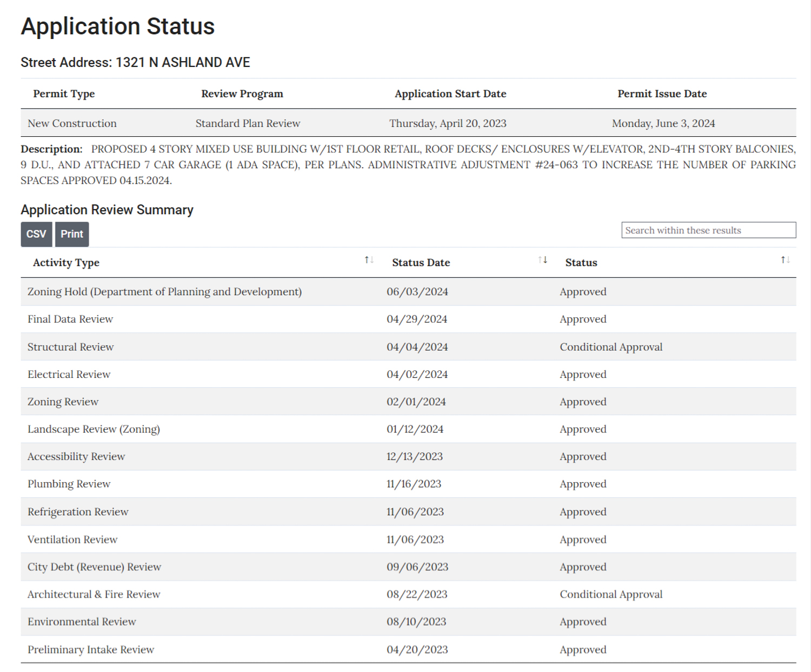811x672 pixels.
Task: Select 'Landscape Review (Zoning)' activity
Action: point(94,429)
